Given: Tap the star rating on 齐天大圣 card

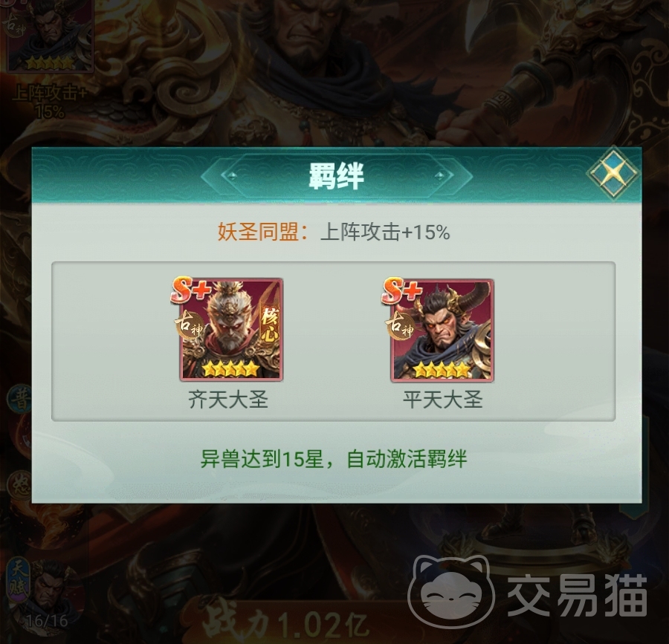Looking at the screenshot, I should [x=231, y=368].
